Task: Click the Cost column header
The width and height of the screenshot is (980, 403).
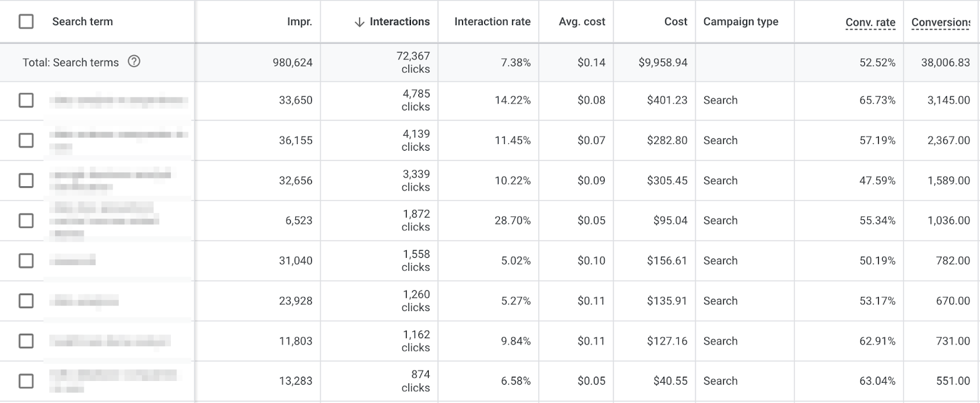Action: point(675,21)
